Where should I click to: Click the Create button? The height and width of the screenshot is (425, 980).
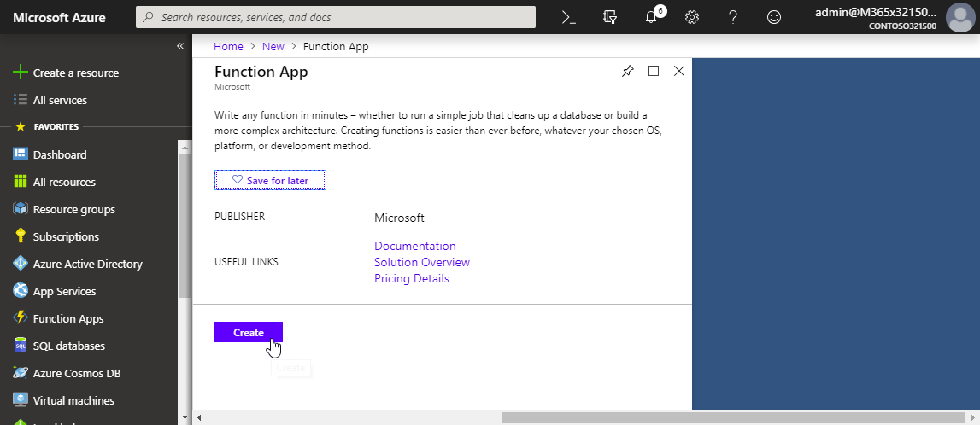tap(248, 332)
